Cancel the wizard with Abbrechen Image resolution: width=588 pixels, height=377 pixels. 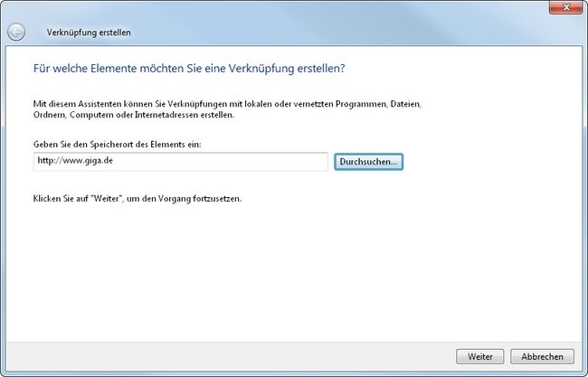(542, 356)
